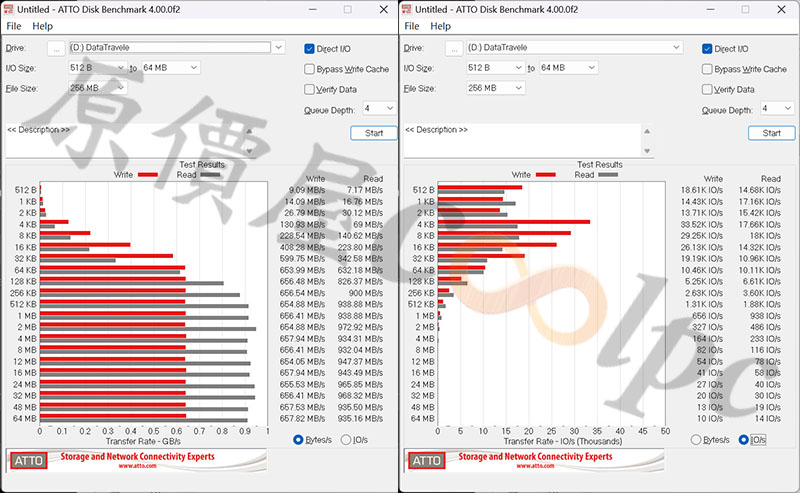Click gray Read legend swatch, left window
This screenshot has height=493, width=800.
coord(210,175)
